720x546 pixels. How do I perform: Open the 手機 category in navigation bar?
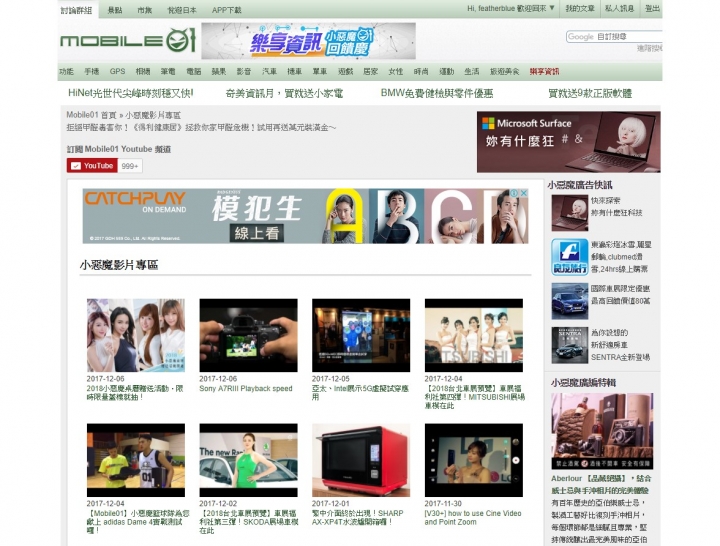pos(91,72)
